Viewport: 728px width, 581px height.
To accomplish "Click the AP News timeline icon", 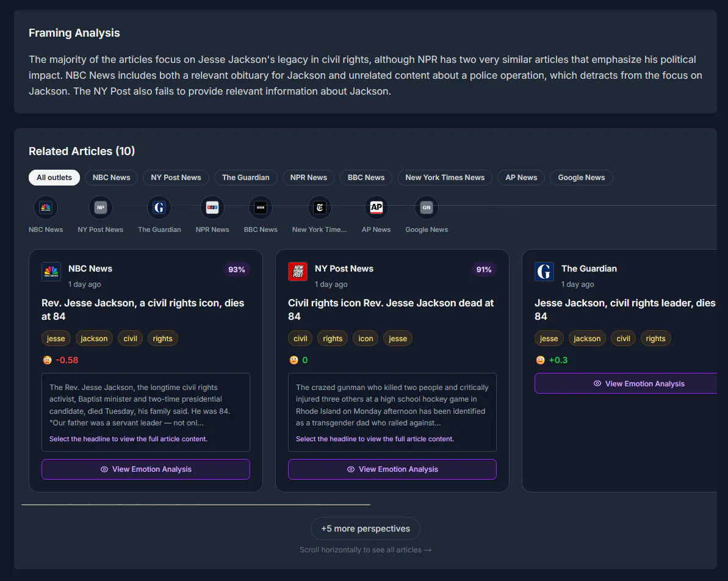I will [376, 208].
